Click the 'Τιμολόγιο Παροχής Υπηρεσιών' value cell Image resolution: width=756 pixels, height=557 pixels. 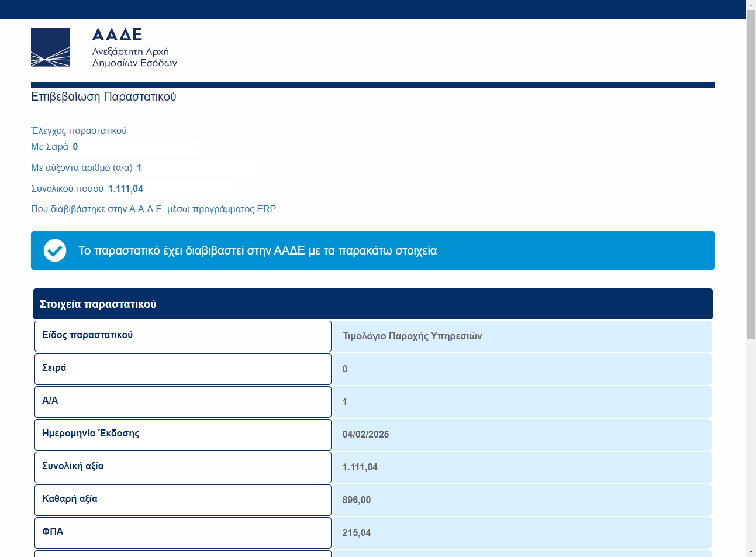pyautogui.click(x=522, y=336)
